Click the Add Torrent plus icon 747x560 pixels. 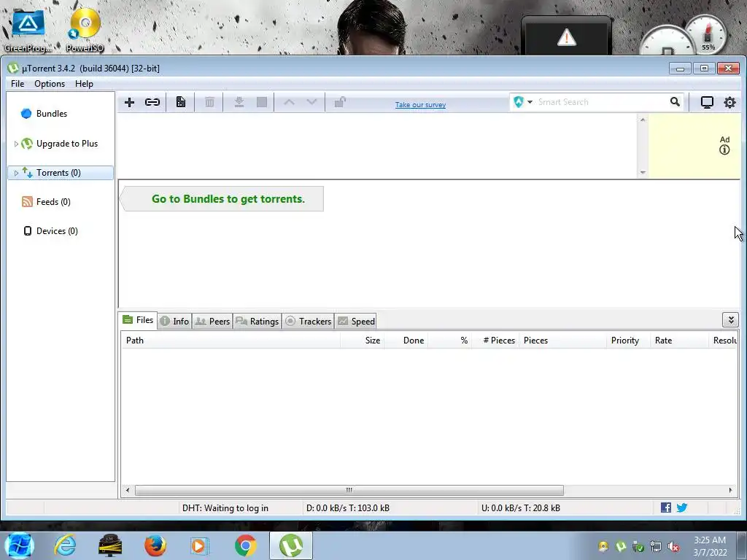[x=129, y=102]
